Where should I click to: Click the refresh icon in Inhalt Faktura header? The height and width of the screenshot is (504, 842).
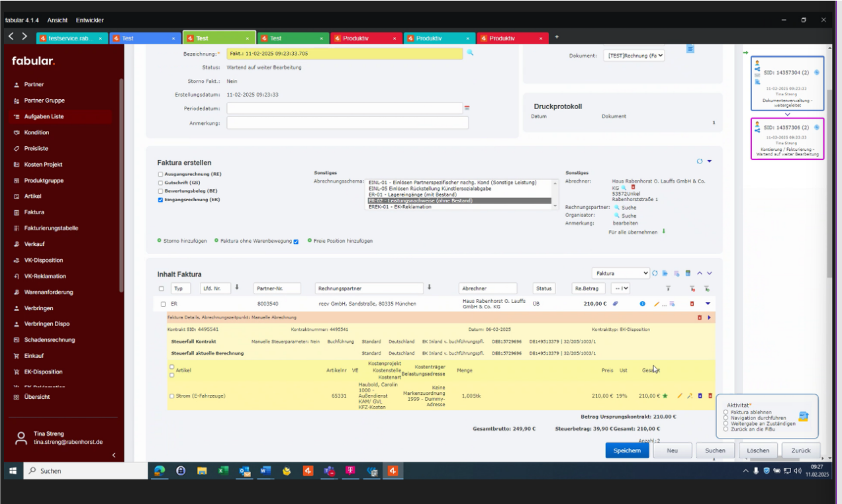coord(655,273)
